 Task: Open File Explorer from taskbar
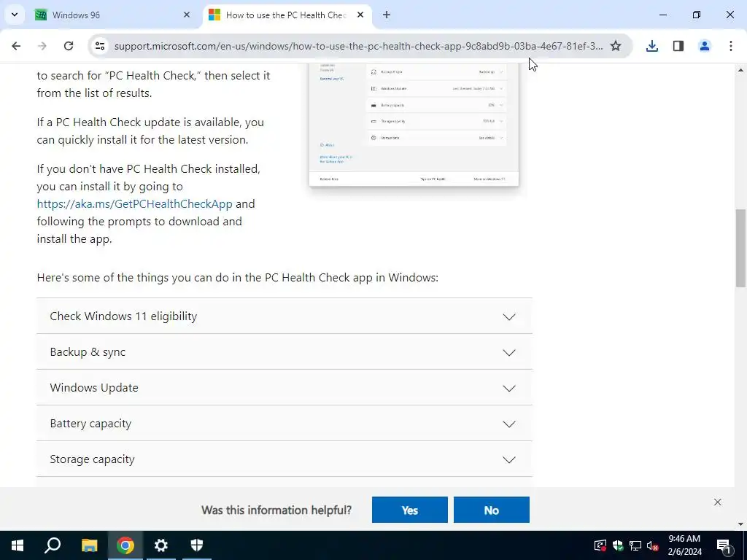(x=89, y=545)
